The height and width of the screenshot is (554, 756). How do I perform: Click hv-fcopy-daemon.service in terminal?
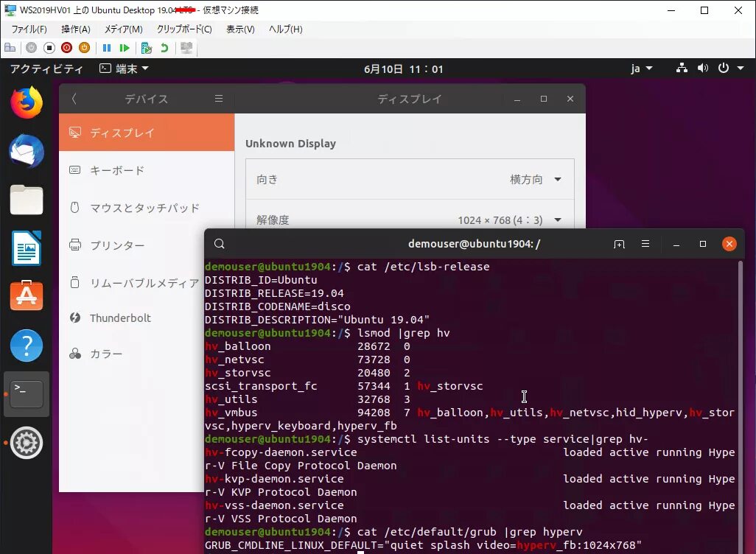click(281, 452)
